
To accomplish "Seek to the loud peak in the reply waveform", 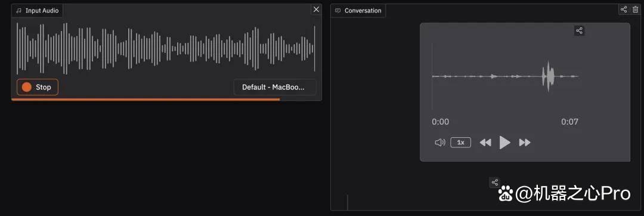I will point(549,76).
